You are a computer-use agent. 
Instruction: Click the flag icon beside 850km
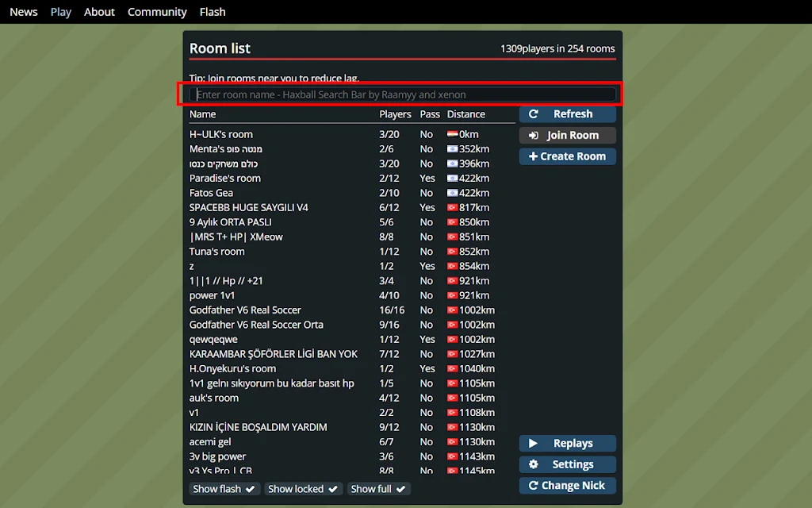(x=453, y=222)
